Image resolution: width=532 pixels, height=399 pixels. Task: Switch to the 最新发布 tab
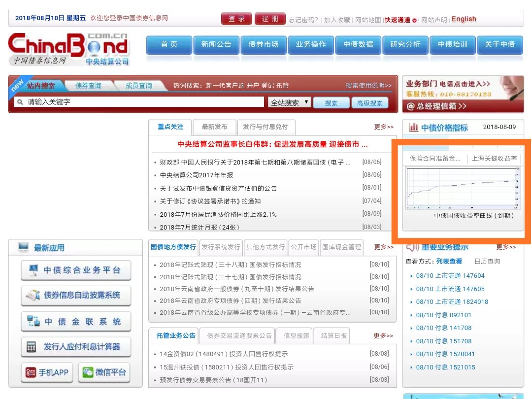pos(215,127)
